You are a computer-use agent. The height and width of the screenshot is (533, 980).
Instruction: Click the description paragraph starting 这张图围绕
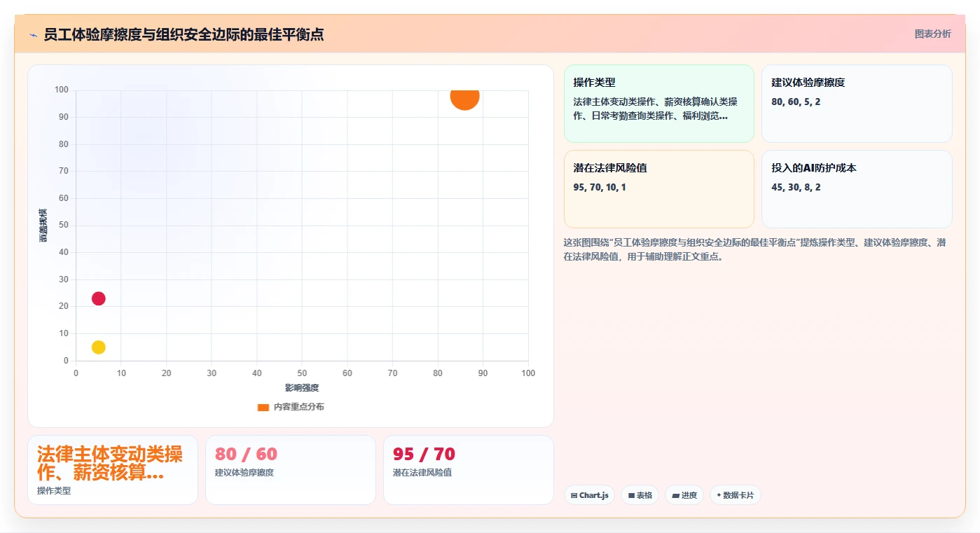coord(755,249)
